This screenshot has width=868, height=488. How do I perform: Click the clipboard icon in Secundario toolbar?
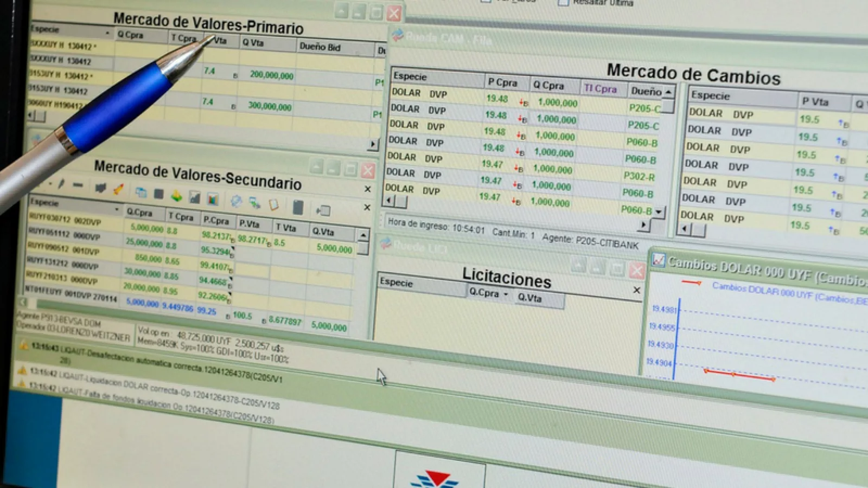[x=274, y=204]
